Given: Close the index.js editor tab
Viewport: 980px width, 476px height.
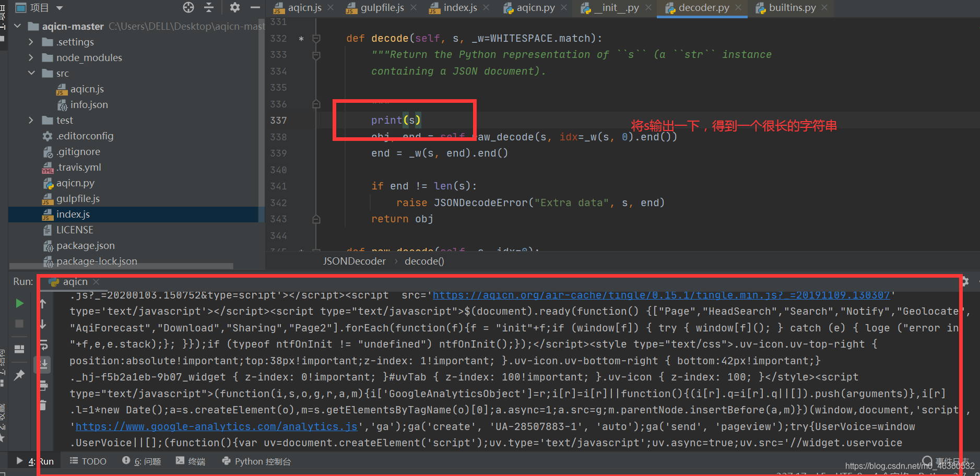Looking at the screenshot, I should pos(486,7).
